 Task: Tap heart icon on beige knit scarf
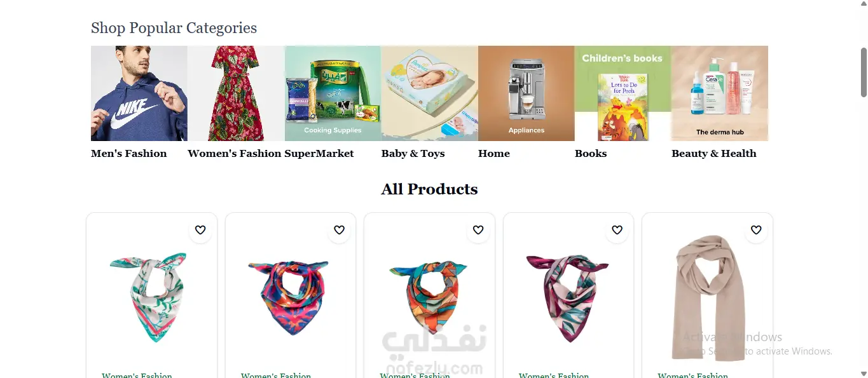click(x=756, y=230)
